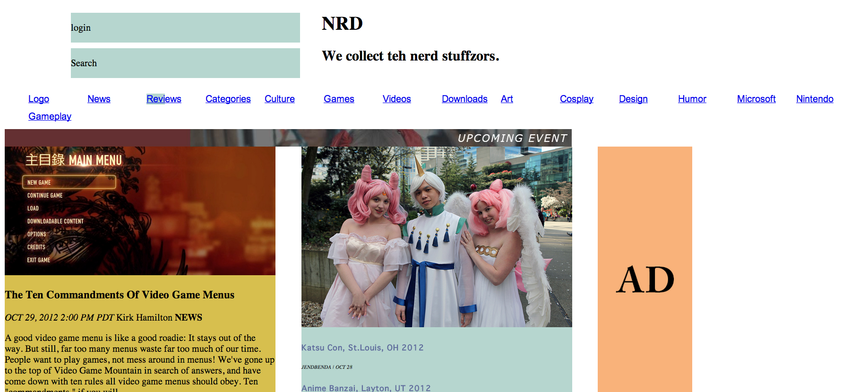Open the Games nav link

pyautogui.click(x=339, y=99)
